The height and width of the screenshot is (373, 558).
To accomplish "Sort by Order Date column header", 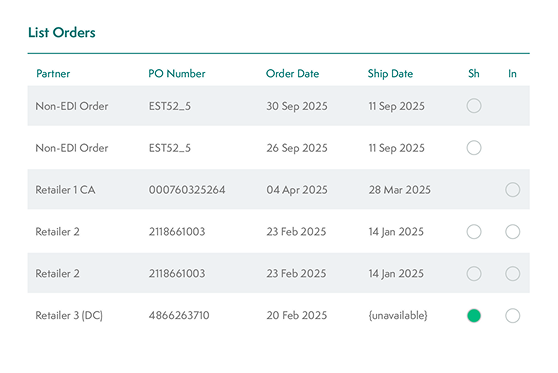I will pyautogui.click(x=292, y=73).
